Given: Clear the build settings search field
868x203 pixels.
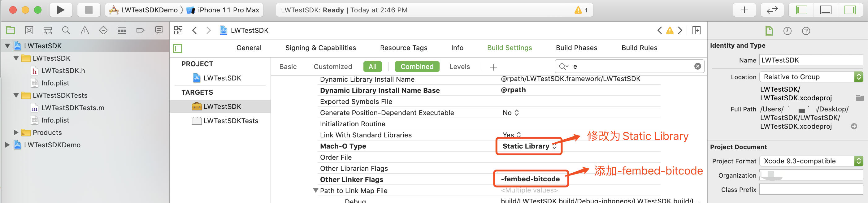Looking at the screenshot, I should [697, 66].
